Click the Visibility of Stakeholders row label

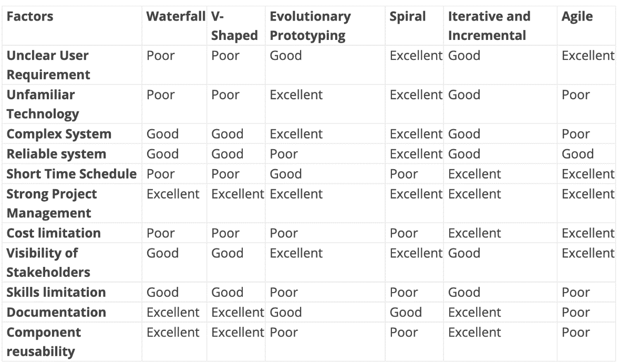[48, 262]
